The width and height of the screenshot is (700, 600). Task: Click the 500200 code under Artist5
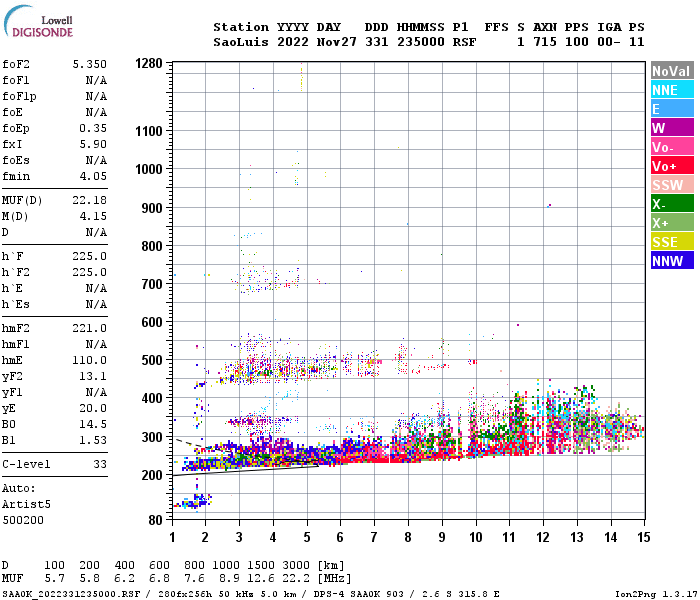click(x=23, y=520)
